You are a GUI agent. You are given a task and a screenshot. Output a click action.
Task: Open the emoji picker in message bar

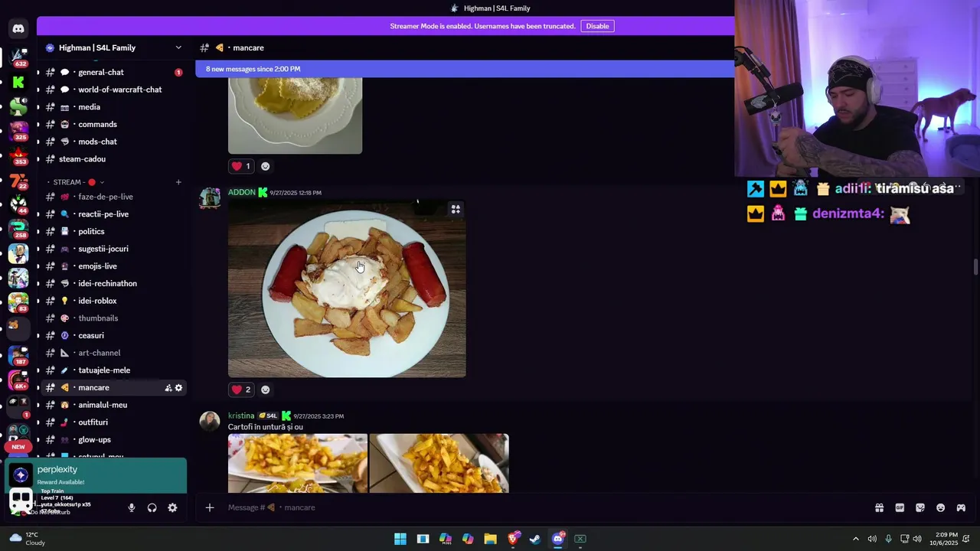coord(941,507)
